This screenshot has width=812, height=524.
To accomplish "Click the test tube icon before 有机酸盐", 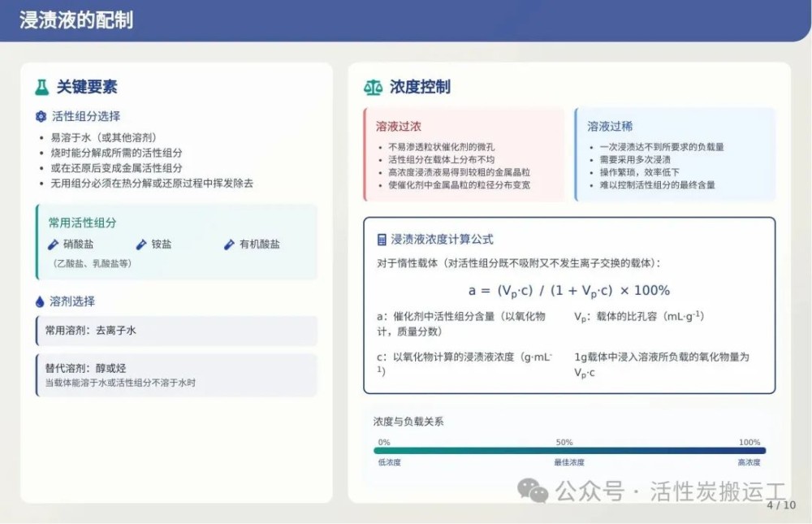I will [x=229, y=244].
